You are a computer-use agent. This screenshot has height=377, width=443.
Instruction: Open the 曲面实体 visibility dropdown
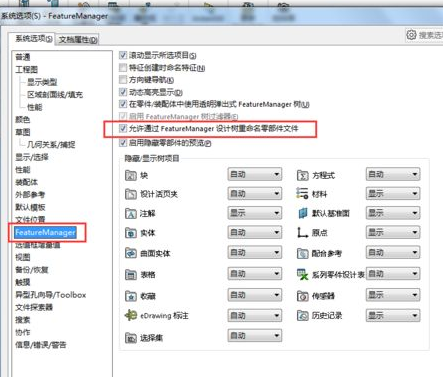pos(255,253)
